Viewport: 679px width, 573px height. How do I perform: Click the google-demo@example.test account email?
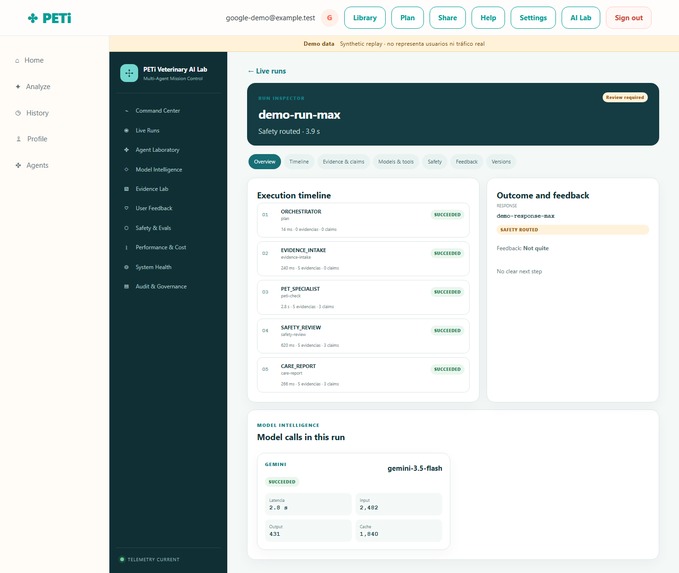tap(270, 18)
